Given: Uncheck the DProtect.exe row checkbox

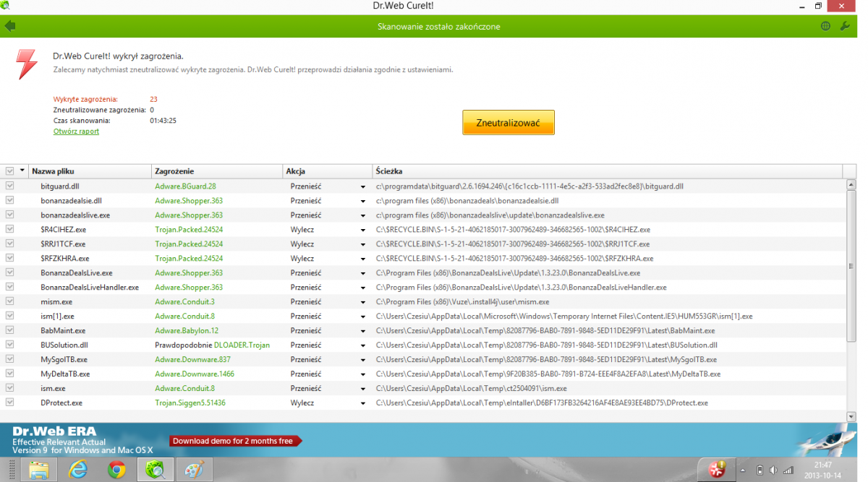Looking at the screenshot, I should point(9,403).
